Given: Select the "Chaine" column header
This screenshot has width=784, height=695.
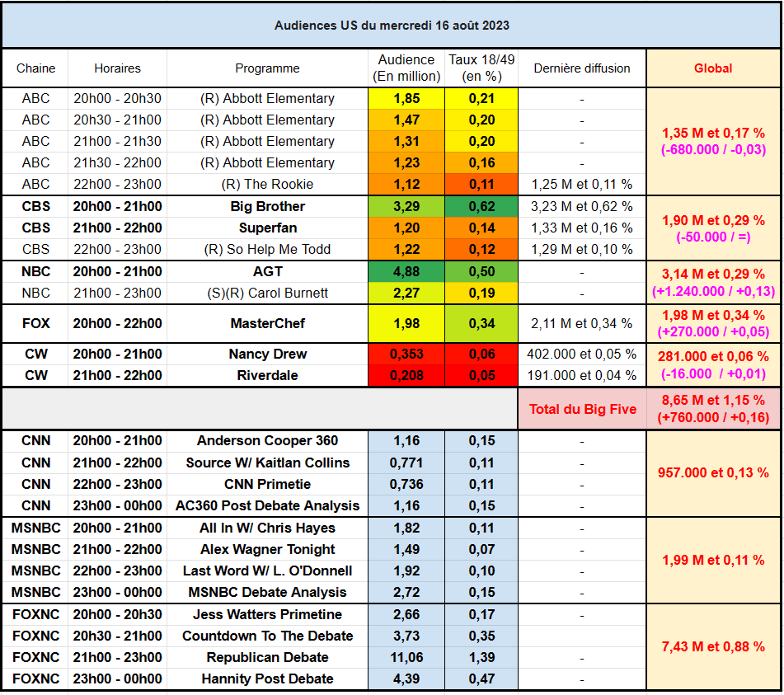Looking at the screenshot, I should click(x=35, y=68).
